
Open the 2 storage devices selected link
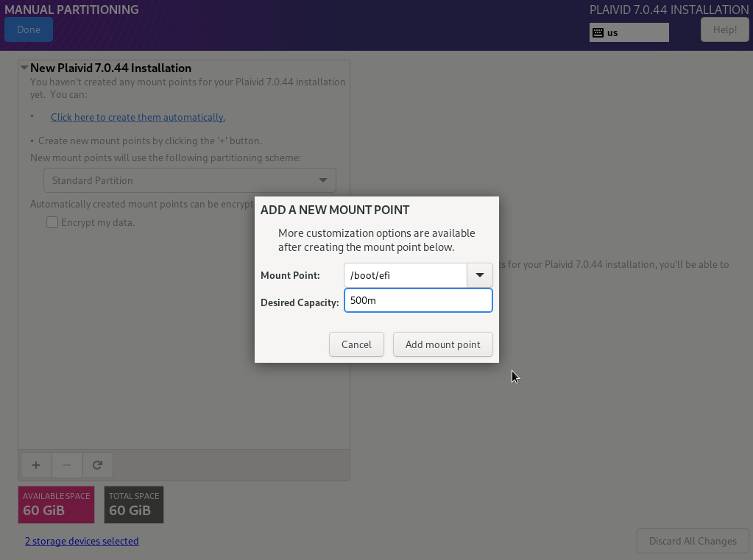pos(82,542)
